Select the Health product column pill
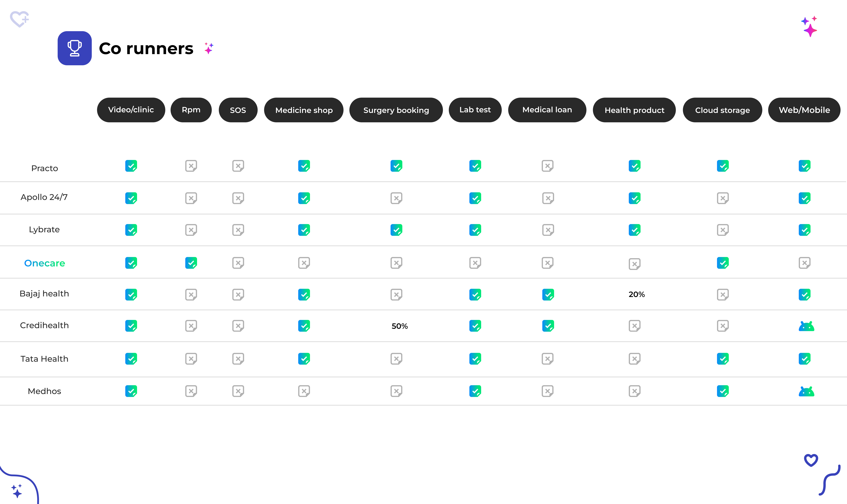This screenshot has height=504, width=847. tap(634, 110)
